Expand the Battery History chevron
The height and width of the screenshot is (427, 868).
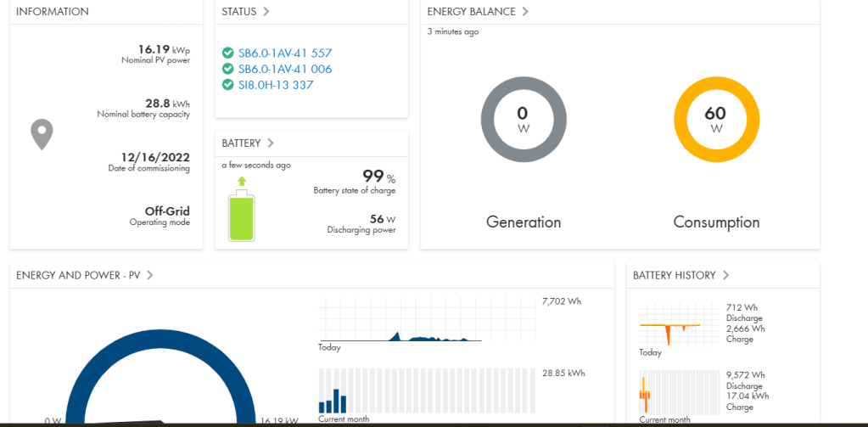point(726,275)
